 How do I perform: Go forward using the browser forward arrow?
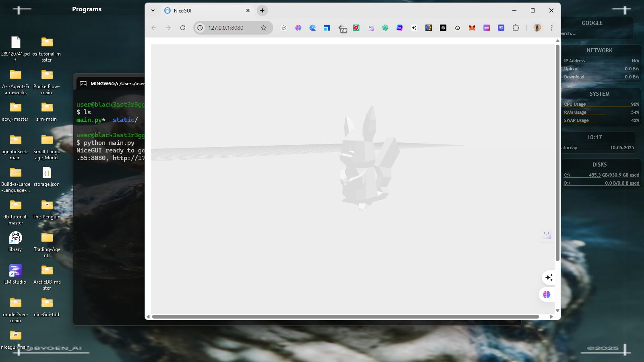[168, 28]
